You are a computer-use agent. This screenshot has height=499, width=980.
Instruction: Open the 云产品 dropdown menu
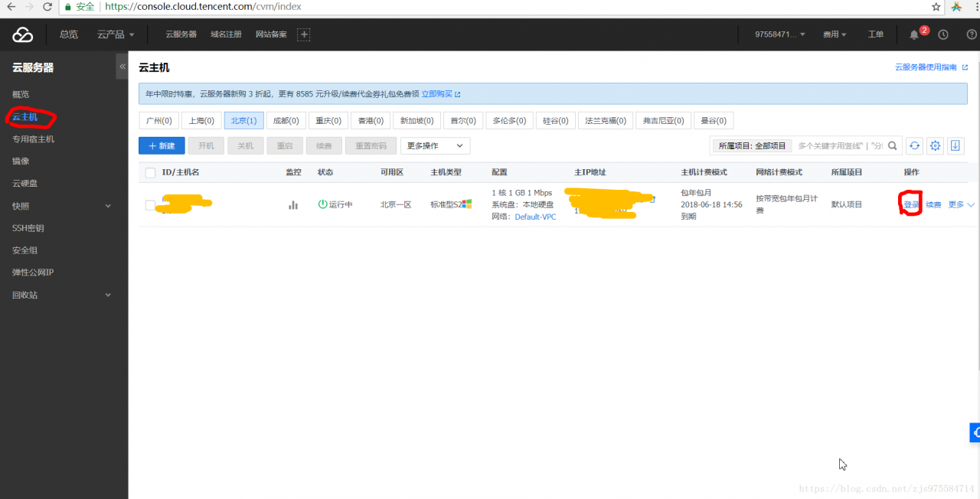(x=116, y=34)
